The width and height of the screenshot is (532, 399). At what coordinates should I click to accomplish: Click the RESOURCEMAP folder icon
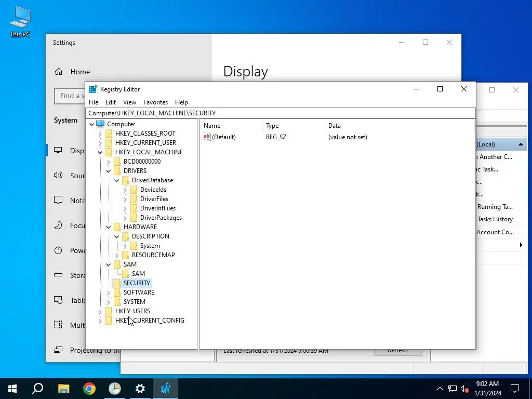(126, 255)
